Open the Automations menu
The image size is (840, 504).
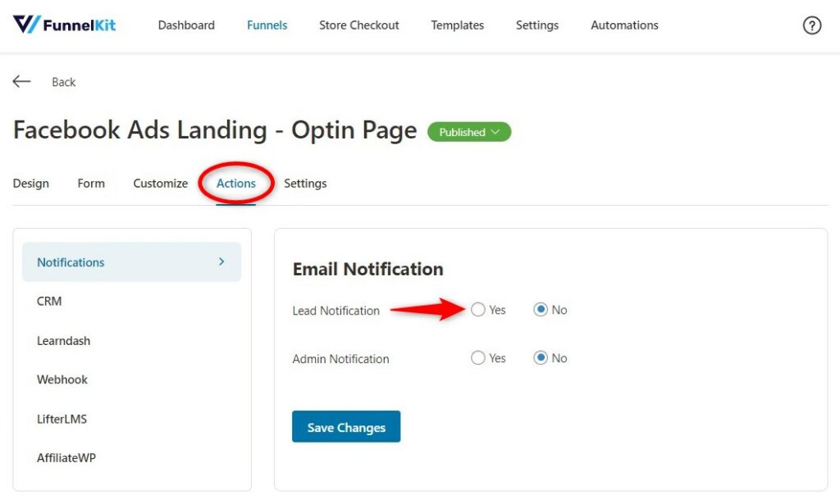click(x=624, y=25)
